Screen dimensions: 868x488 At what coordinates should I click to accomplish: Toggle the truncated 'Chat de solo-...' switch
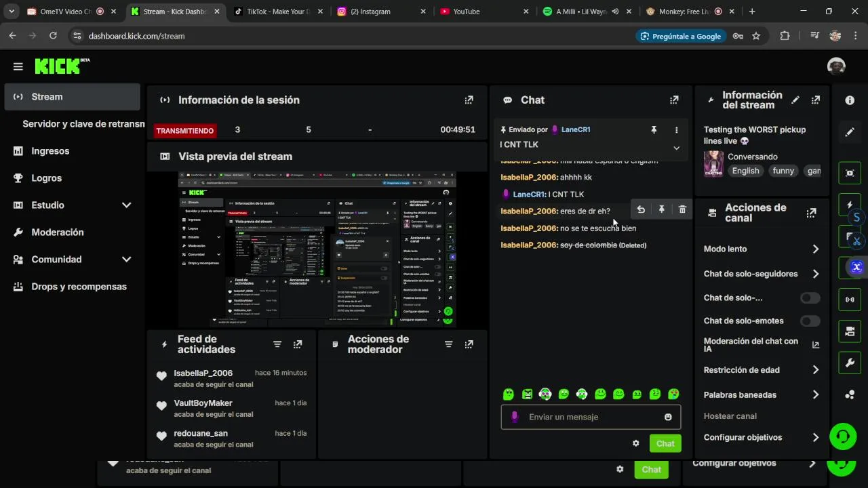[x=810, y=298]
